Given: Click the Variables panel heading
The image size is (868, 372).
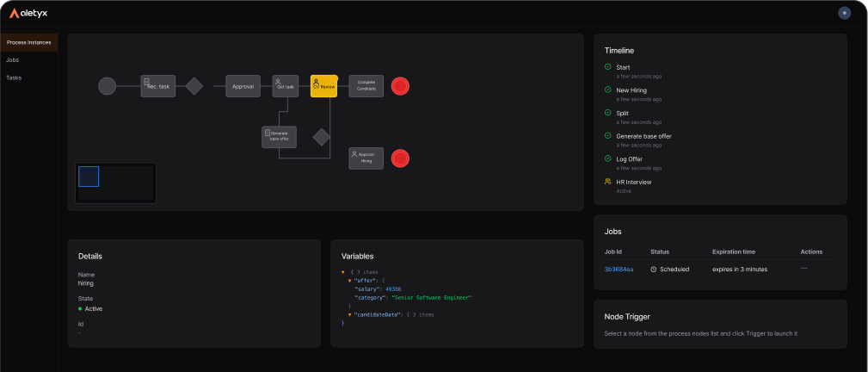Looking at the screenshot, I should click(x=357, y=256).
